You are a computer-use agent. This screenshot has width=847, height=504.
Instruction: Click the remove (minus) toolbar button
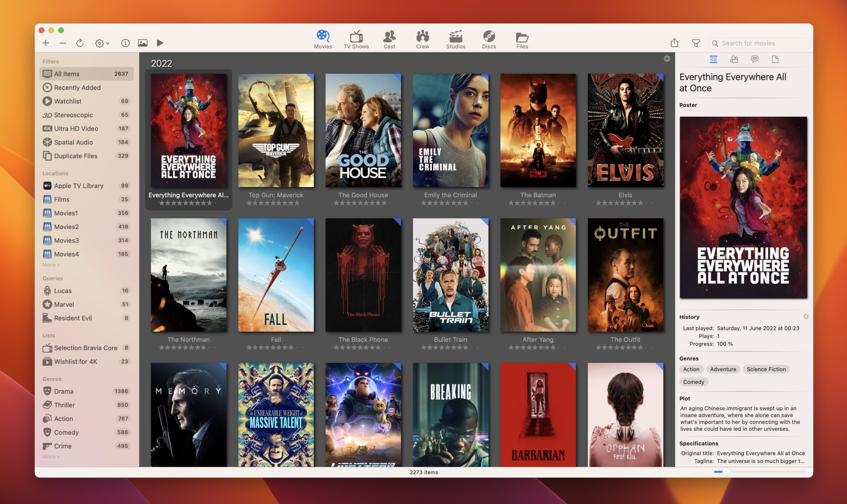point(63,43)
